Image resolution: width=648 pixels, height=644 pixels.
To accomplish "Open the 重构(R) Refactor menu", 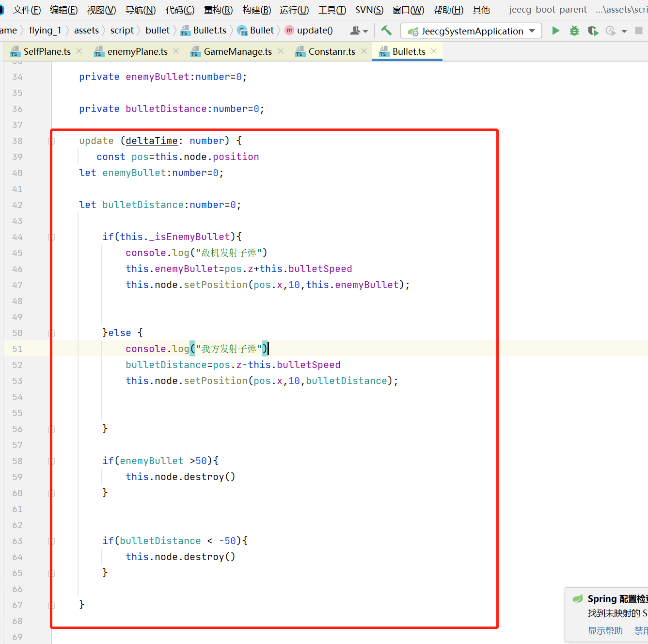I will coord(218,10).
